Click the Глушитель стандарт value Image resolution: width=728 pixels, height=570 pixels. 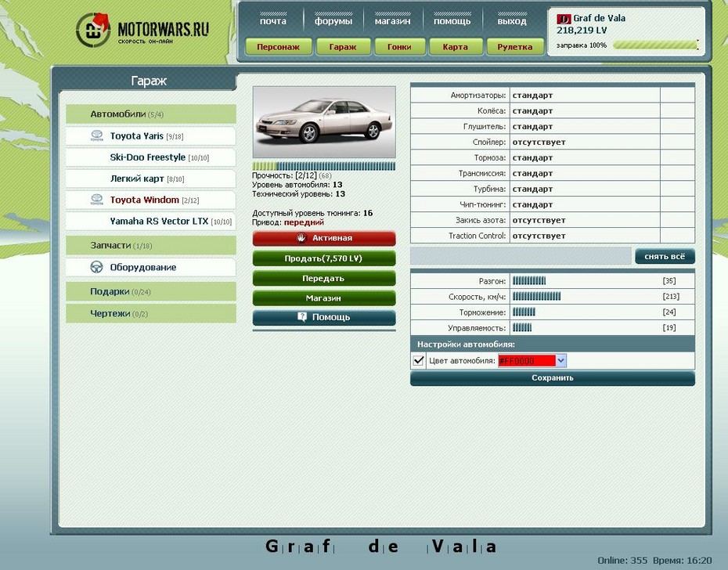click(532, 126)
